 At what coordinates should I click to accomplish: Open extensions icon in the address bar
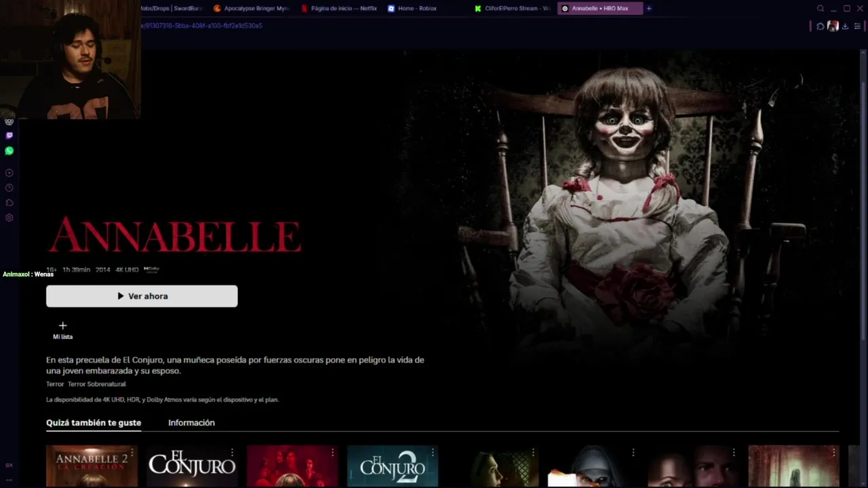coord(821,26)
